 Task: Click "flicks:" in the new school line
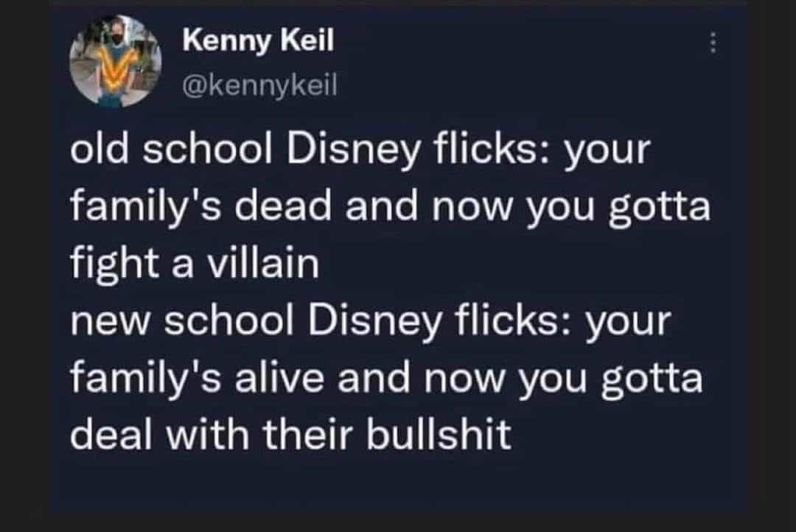(x=489, y=322)
